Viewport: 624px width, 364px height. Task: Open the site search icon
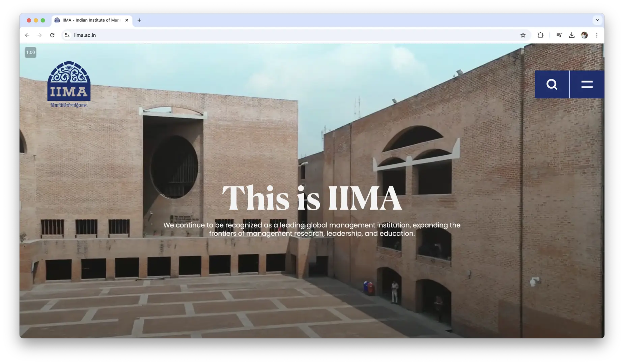pos(552,84)
